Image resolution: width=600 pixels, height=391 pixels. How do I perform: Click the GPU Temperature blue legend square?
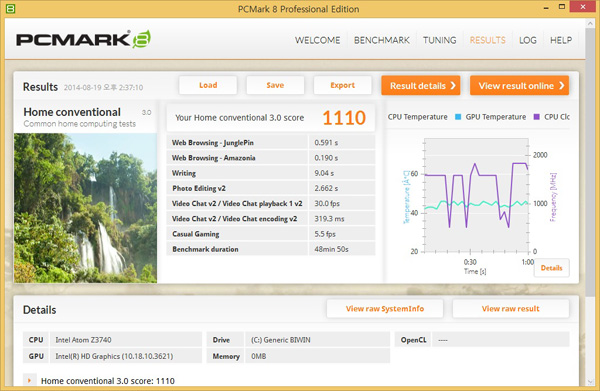tap(458, 117)
